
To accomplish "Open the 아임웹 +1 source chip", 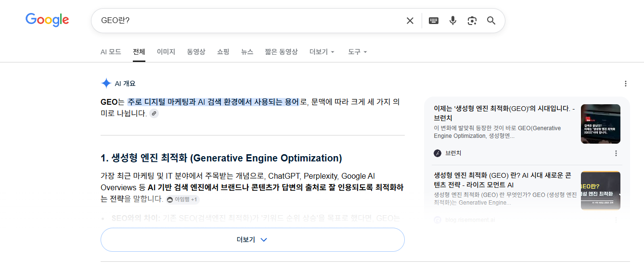I will tap(182, 199).
